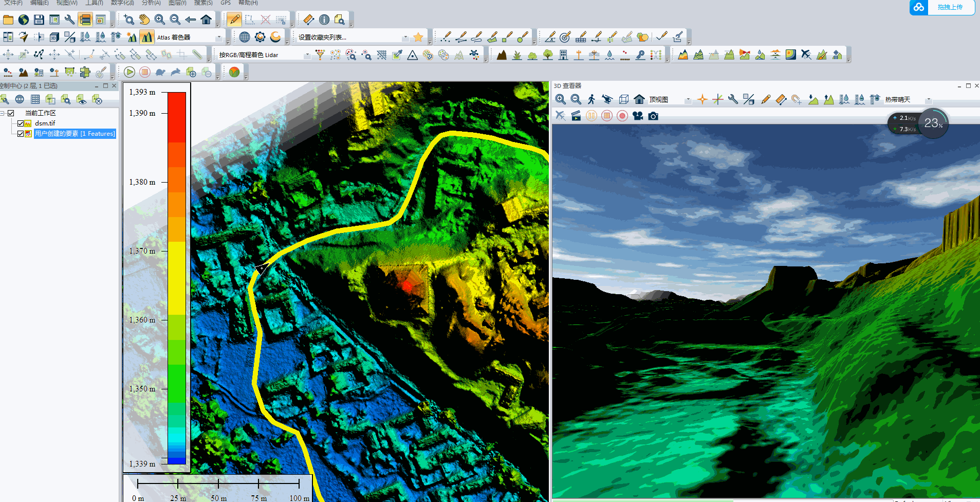
Task: Open the Atlas shader dropdown
Action: (219, 38)
